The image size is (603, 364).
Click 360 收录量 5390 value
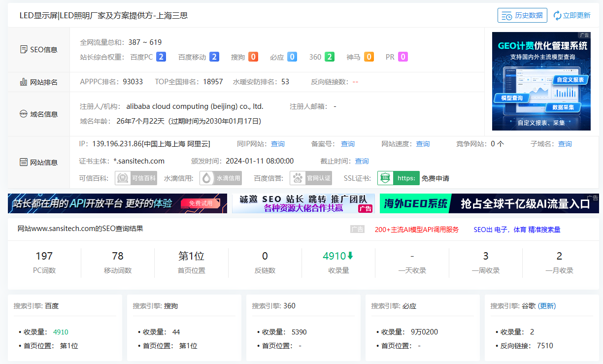[x=299, y=332]
